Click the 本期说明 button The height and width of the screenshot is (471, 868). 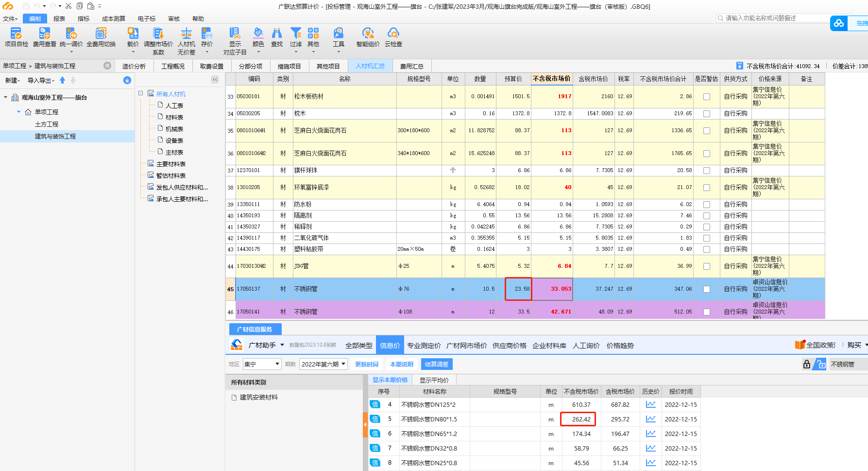point(402,364)
